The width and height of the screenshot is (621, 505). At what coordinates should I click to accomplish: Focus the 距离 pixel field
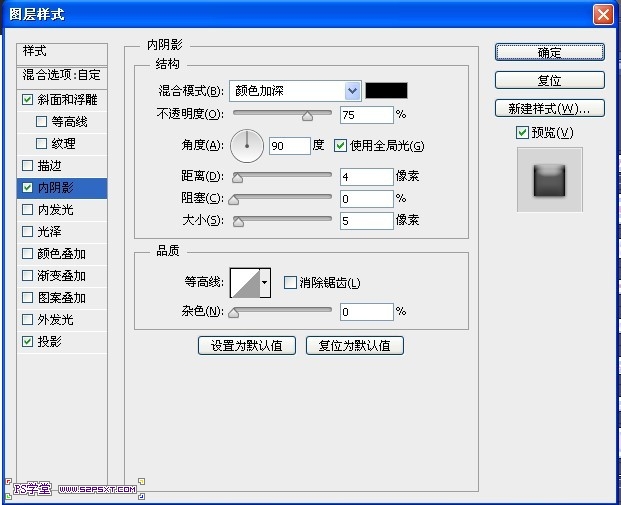point(367,177)
